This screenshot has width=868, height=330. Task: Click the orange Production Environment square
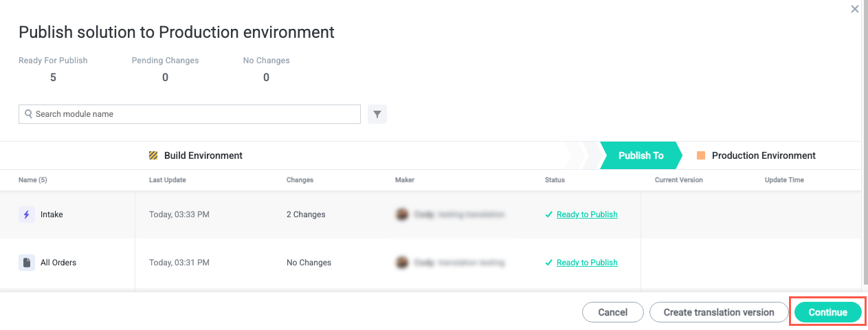click(701, 155)
